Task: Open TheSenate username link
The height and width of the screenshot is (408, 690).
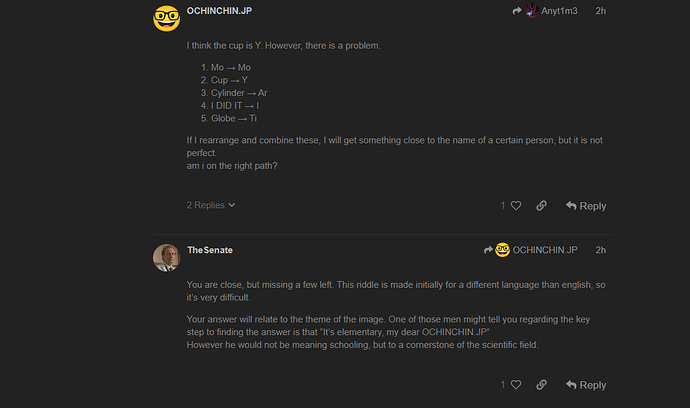Action: [x=210, y=250]
